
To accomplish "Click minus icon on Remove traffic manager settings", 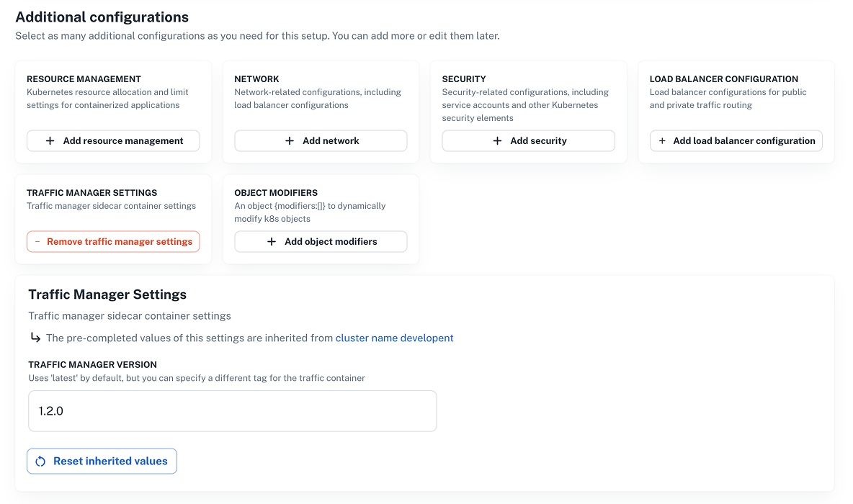I will pyautogui.click(x=37, y=242).
